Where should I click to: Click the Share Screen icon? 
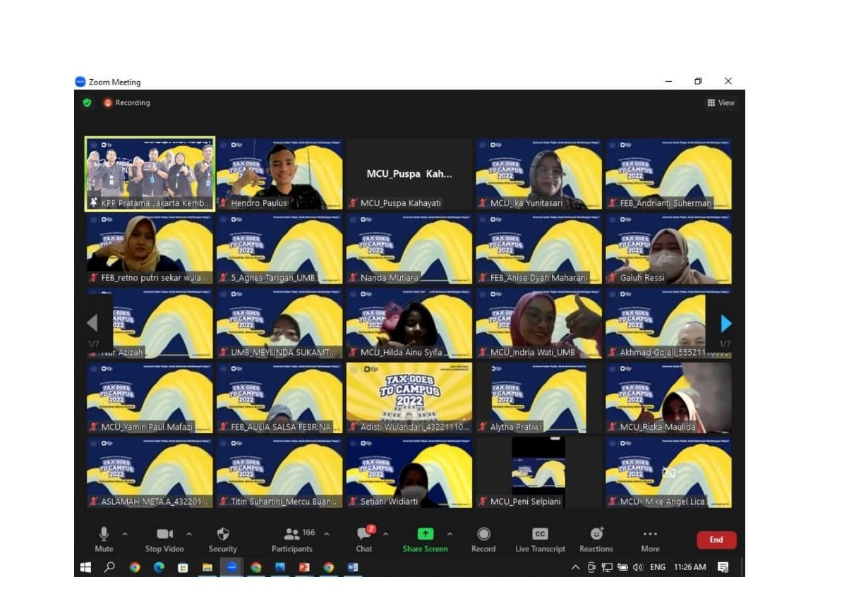[x=425, y=534]
